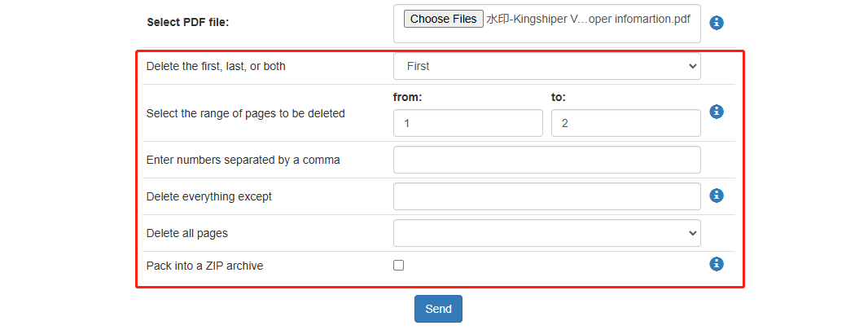Expand the Delete all pages dropdown
The width and height of the screenshot is (868, 330).
click(547, 233)
